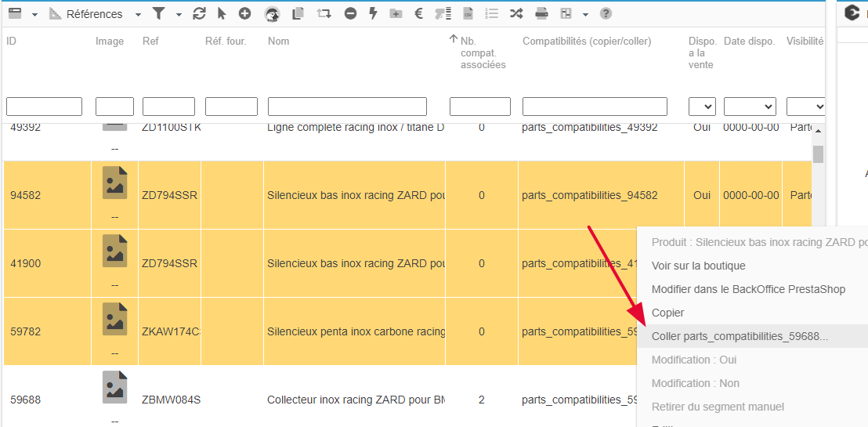868x427 pixels.
Task: Expand the filter funnel dropdown arrow
Action: pos(179,15)
